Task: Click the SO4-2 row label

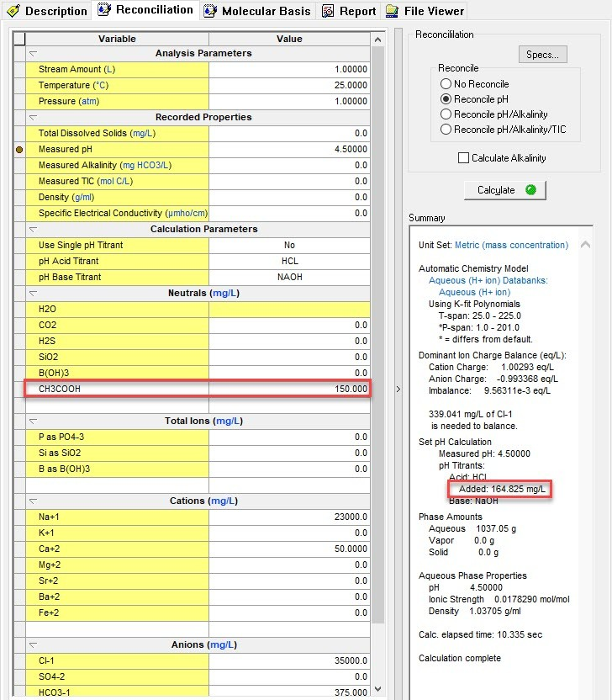Action: 117,677
